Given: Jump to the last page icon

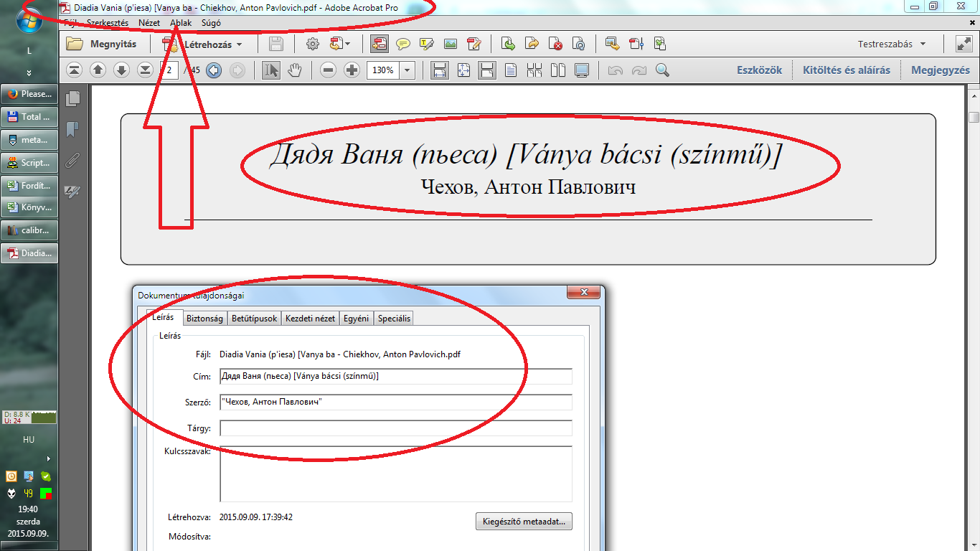Looking at the screenshot, I should click(x=145, y=70).
